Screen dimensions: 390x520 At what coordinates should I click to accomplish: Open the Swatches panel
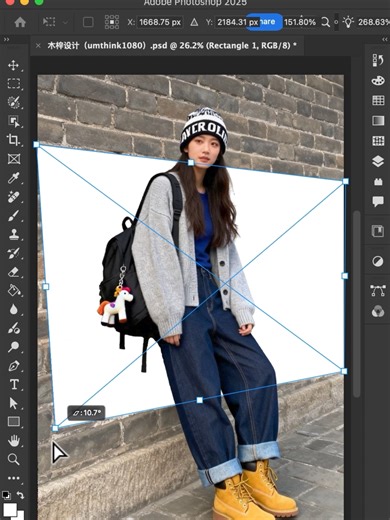point(378,100)
